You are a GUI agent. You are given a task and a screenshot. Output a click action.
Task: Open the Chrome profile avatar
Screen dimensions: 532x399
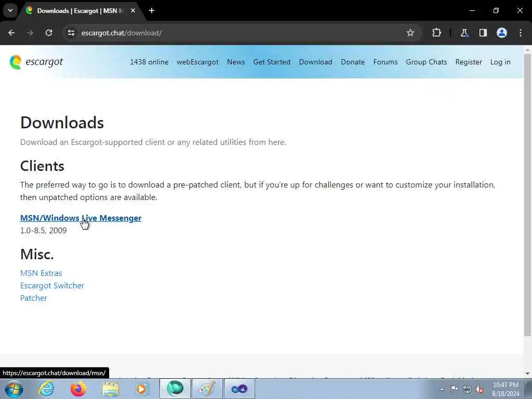pos(502,33)
